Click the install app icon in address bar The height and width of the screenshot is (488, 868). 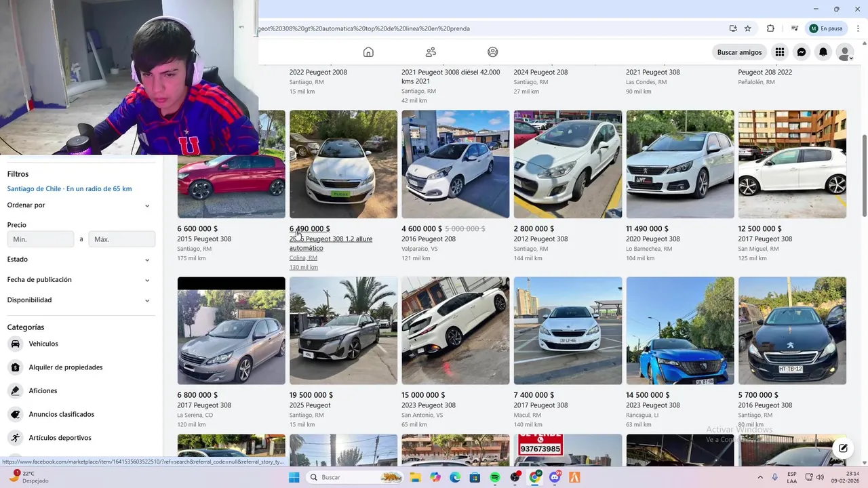[x=733, y=28]
